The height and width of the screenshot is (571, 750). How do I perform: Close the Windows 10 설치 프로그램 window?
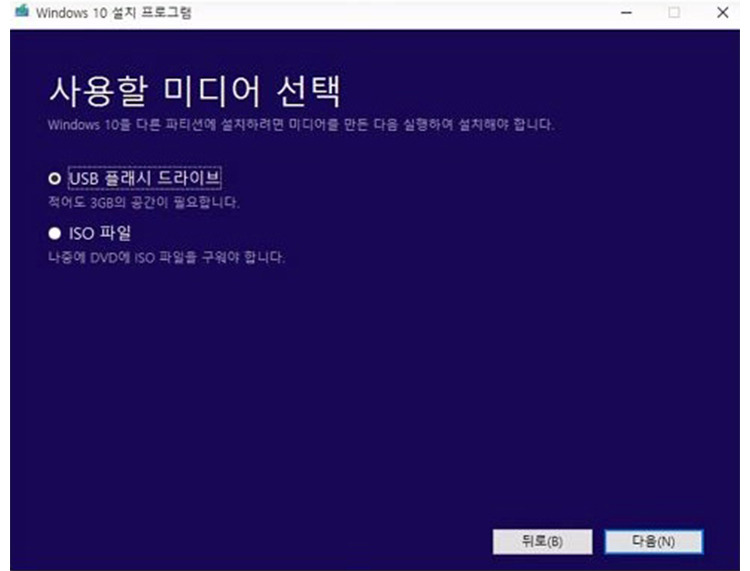[x=722, y=12]
